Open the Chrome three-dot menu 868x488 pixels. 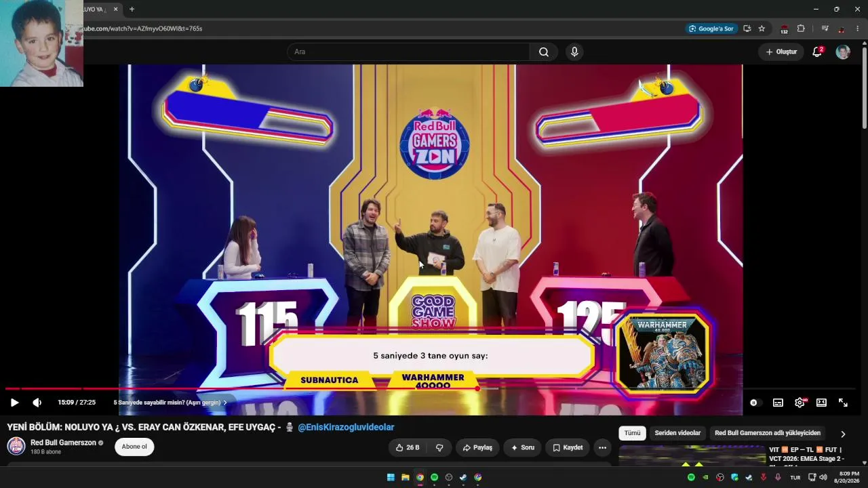point(858,28)
